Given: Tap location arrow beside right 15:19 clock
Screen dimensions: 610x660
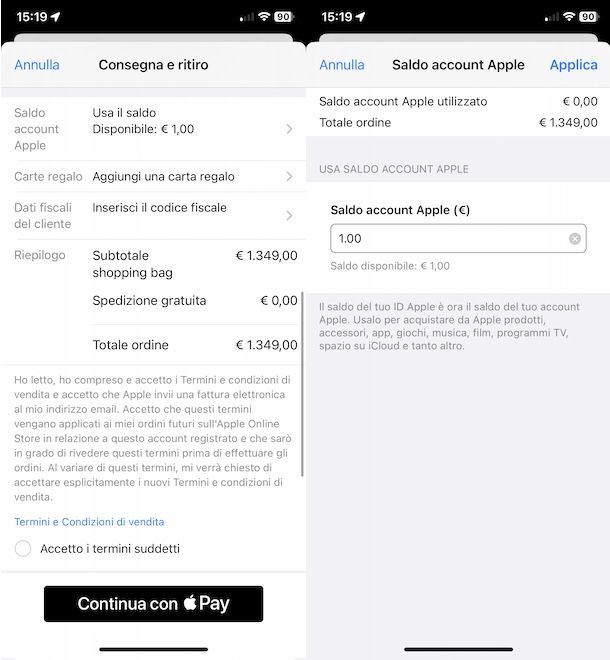Looking at the screenshot, I should click(x=360, y=16).
